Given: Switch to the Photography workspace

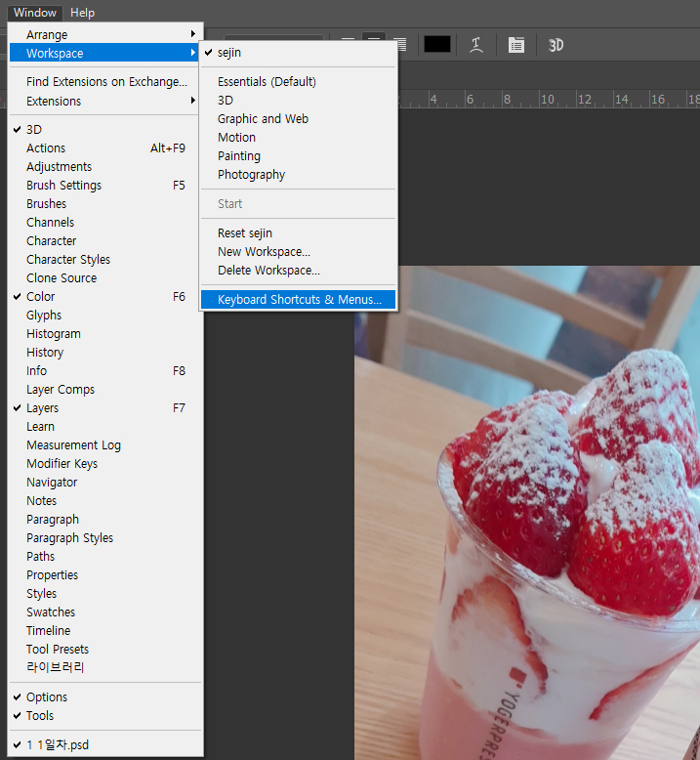Looking at the screenshot, I should click(x=299, y=175).
